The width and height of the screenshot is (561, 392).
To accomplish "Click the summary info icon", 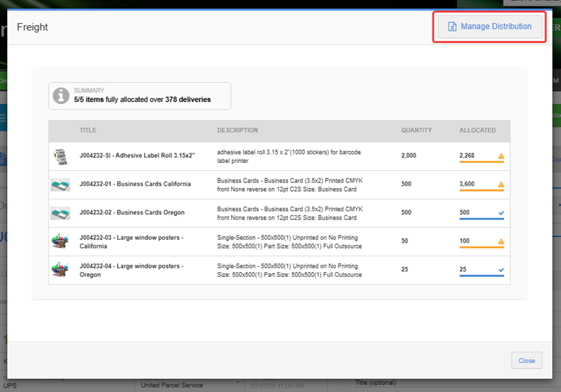I will [x=61, y=95].
